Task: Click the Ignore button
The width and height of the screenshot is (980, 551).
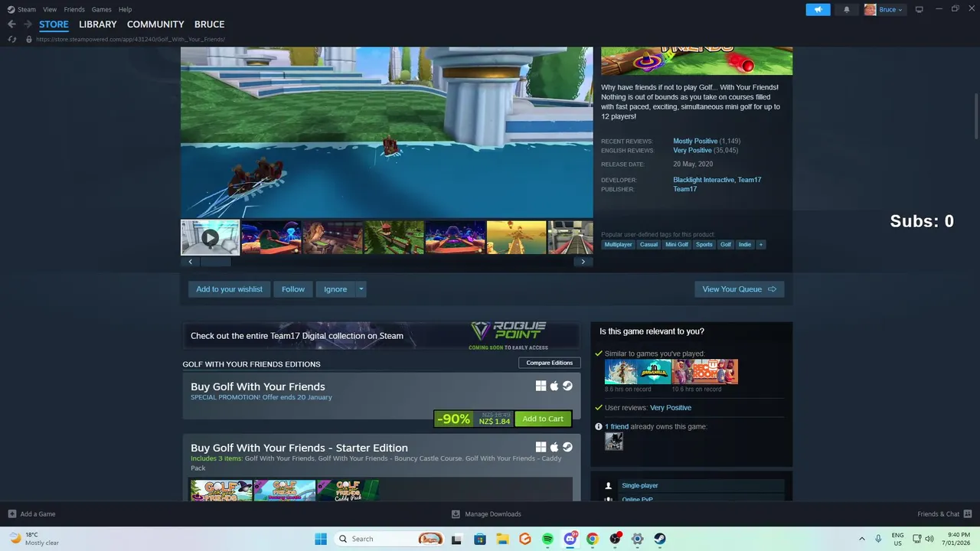Action: click(335, 289)
